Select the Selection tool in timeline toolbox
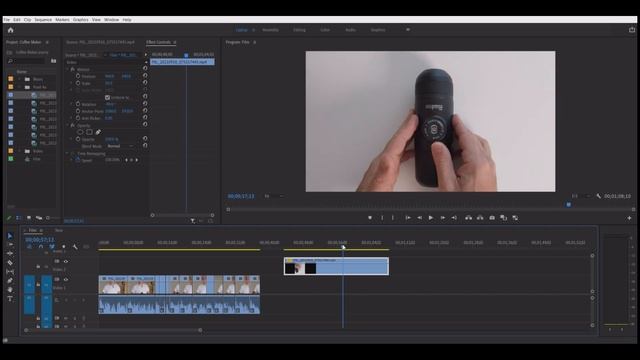The height and width of the screenshot is (360, 640). click(x=10, y=236)
